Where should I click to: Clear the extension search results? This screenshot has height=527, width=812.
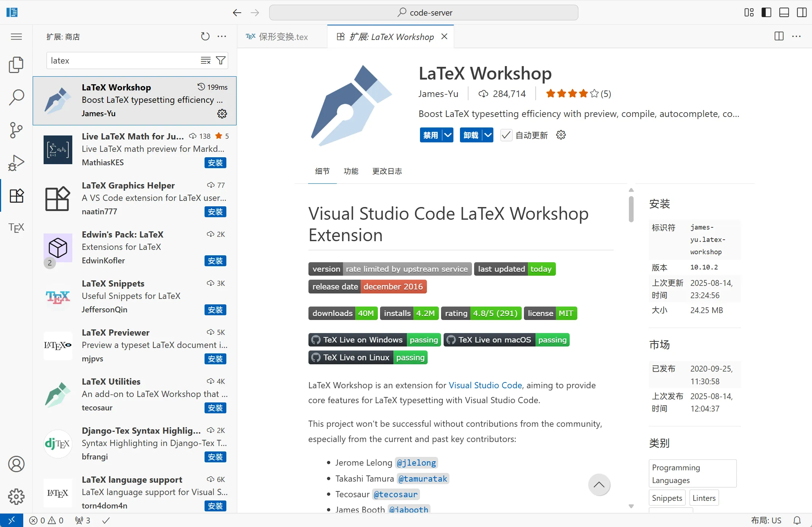[206, 61]
